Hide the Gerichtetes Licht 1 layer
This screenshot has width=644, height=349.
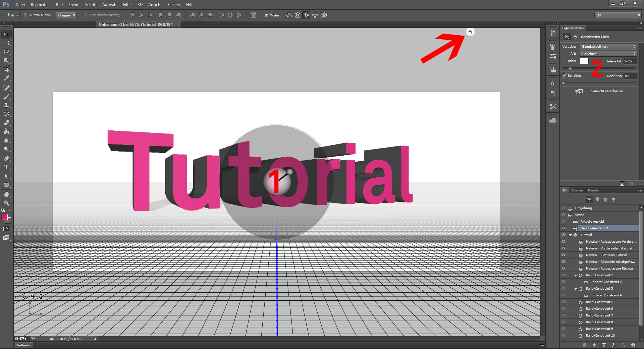(563, 228)
